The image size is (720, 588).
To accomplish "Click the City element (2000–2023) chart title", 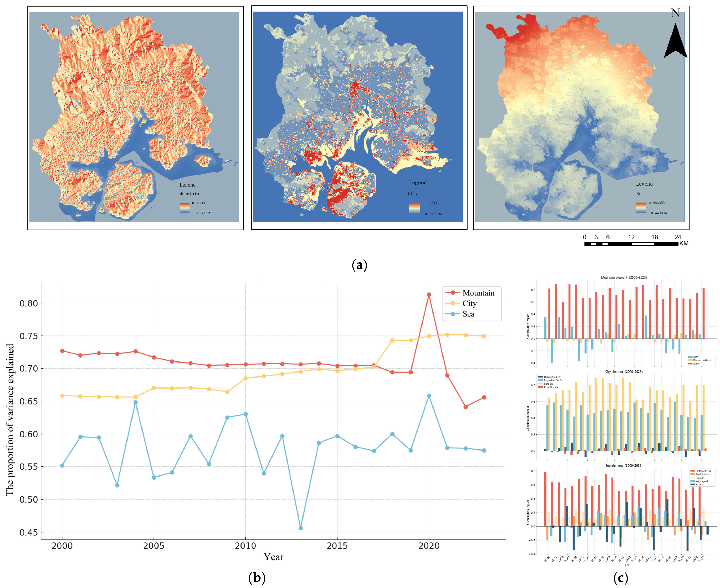I will [624, 371].
